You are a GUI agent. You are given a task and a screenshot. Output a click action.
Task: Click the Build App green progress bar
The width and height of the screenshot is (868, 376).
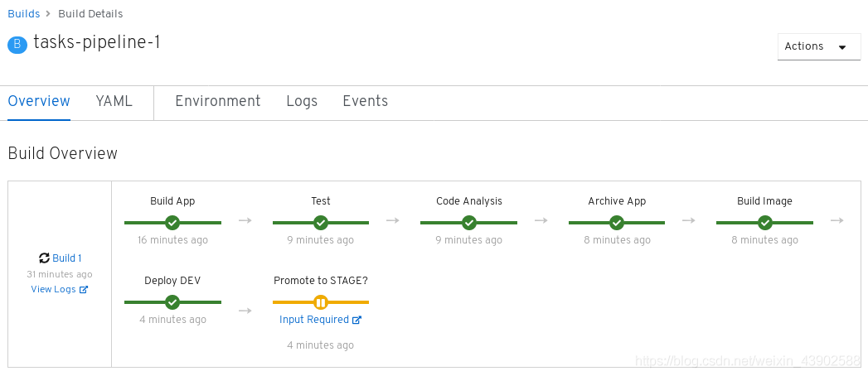coord(172,223)
